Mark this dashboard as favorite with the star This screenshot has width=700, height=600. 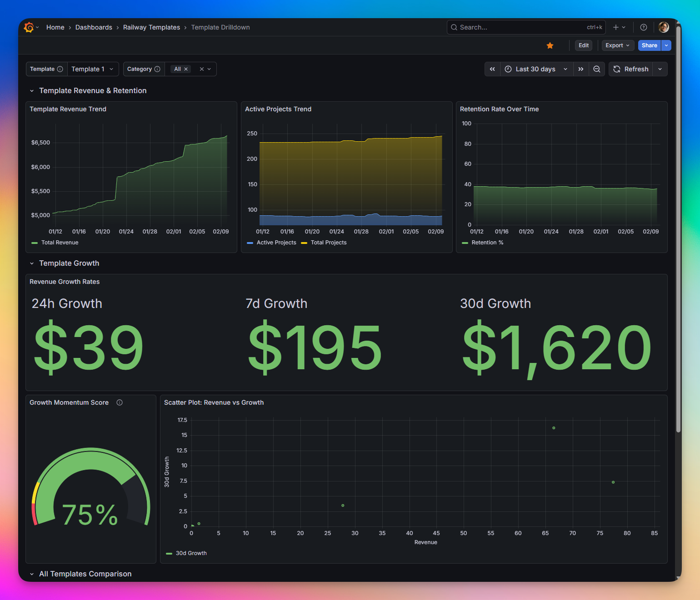pyautogui.click(x=550, y=45)
